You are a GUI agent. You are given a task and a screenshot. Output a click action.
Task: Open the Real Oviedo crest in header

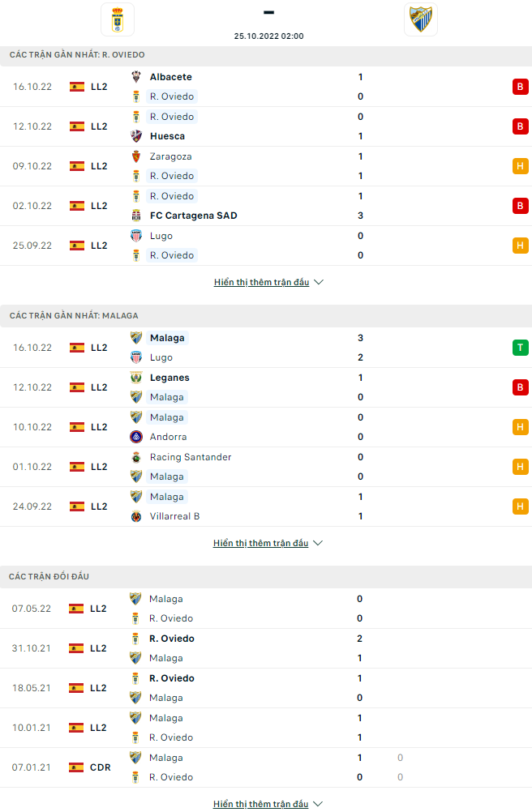[118, 19]
